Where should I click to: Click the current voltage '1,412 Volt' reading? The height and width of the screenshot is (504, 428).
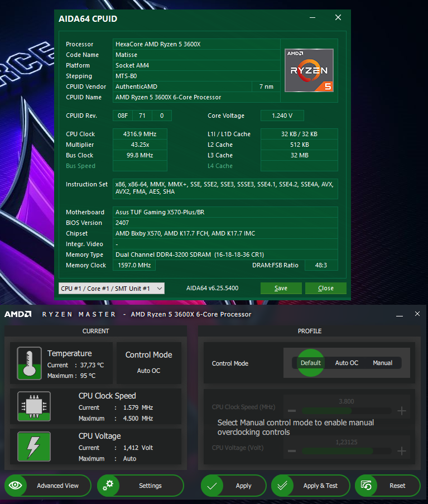tap(138, 448)
